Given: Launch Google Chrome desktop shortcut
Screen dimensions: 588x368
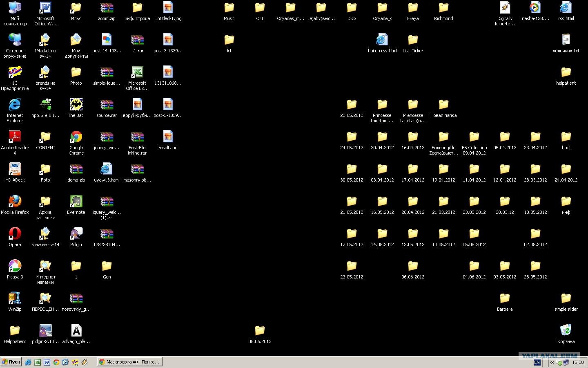Looking at the screenshot, I should [76, 143].
